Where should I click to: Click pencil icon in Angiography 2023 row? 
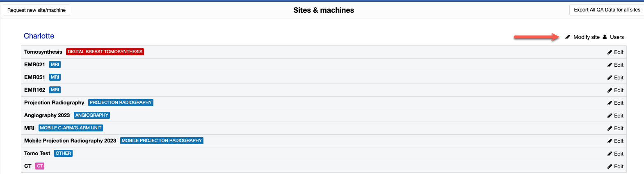[610, 116]
